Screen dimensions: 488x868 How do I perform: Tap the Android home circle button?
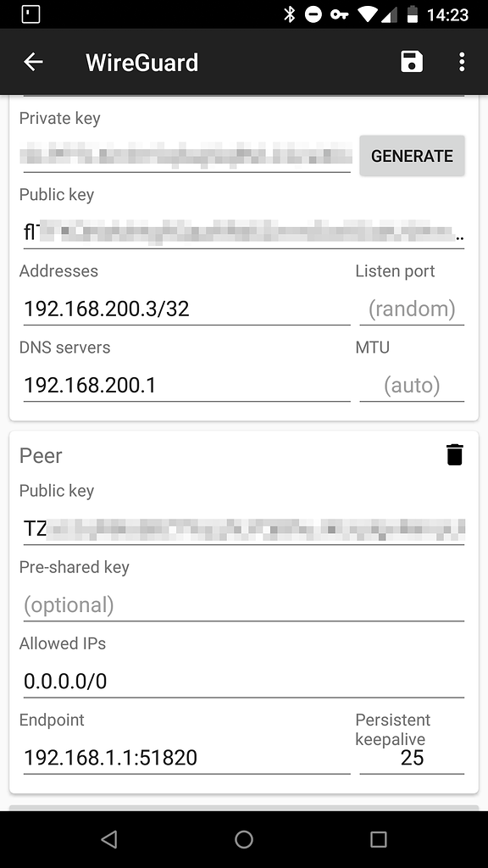244,839
